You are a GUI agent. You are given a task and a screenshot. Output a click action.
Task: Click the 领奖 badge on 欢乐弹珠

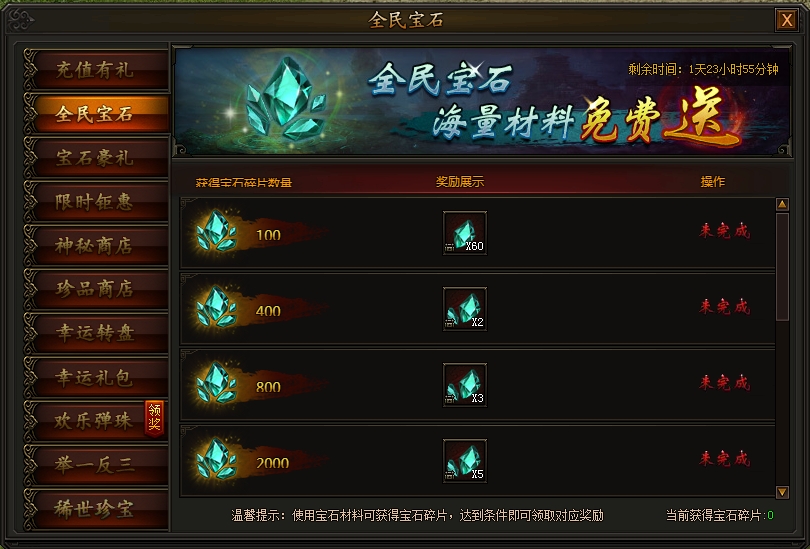click(154, 417)
